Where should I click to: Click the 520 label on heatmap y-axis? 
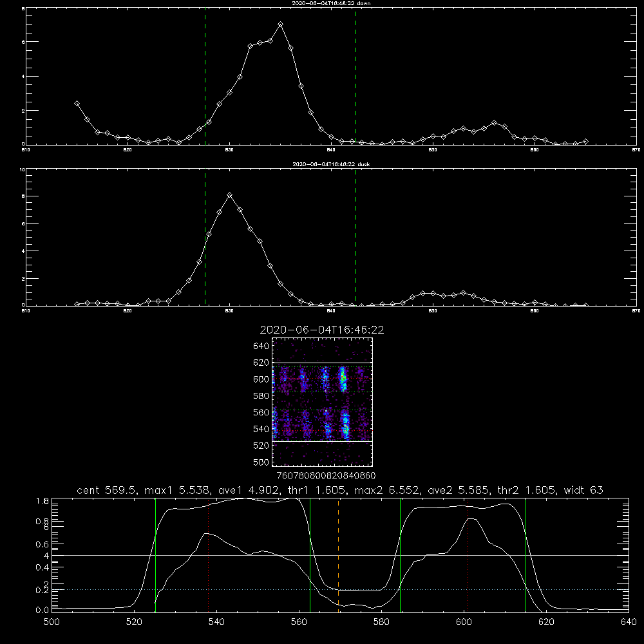[261, 446]
